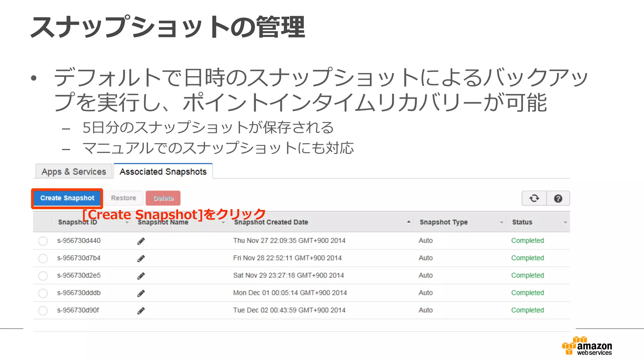Screen dimensions: 644x362
Task: Click the Status column header
Action: pyautogui.click(x=522, y=222)
